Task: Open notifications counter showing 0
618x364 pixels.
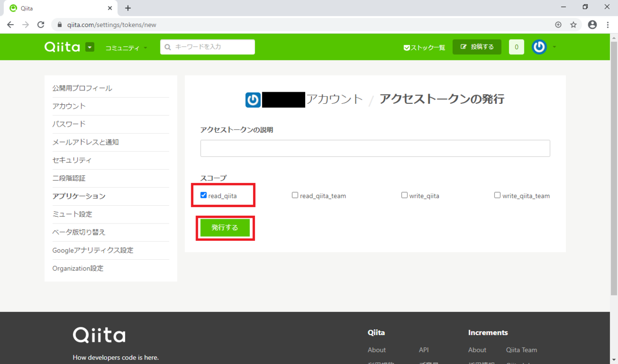Action: 517,47
